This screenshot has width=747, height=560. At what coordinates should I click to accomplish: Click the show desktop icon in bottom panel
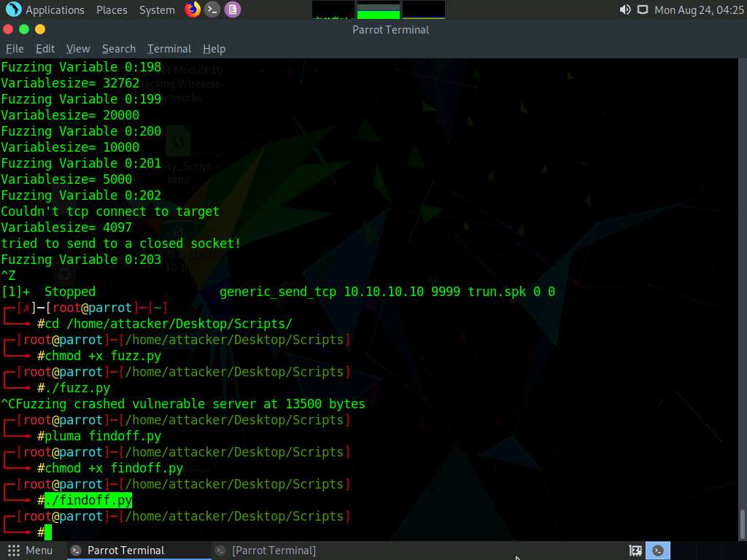(635, 551)
